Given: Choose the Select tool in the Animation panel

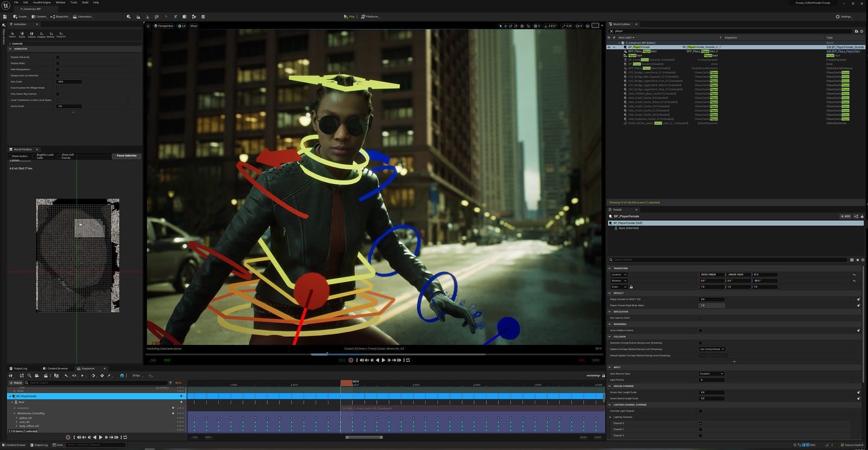Looking at the screenshot, I should pyautogui.click(x=12, y=35).
